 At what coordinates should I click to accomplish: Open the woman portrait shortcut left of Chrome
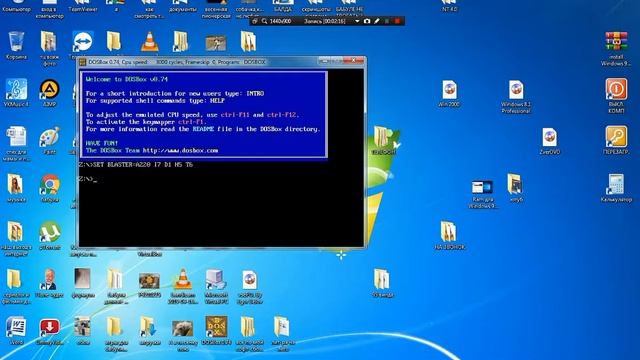(16, 185)
